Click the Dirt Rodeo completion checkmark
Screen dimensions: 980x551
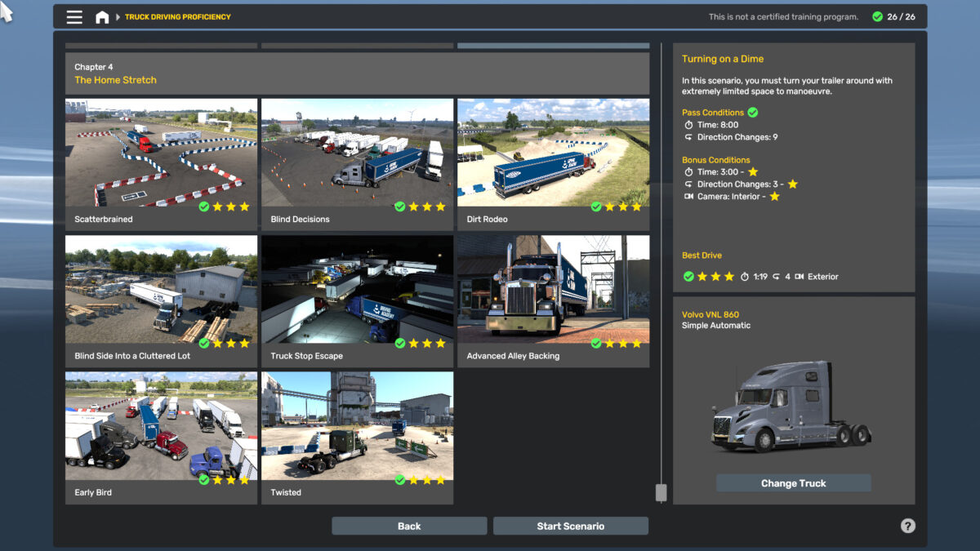(595, 207)
